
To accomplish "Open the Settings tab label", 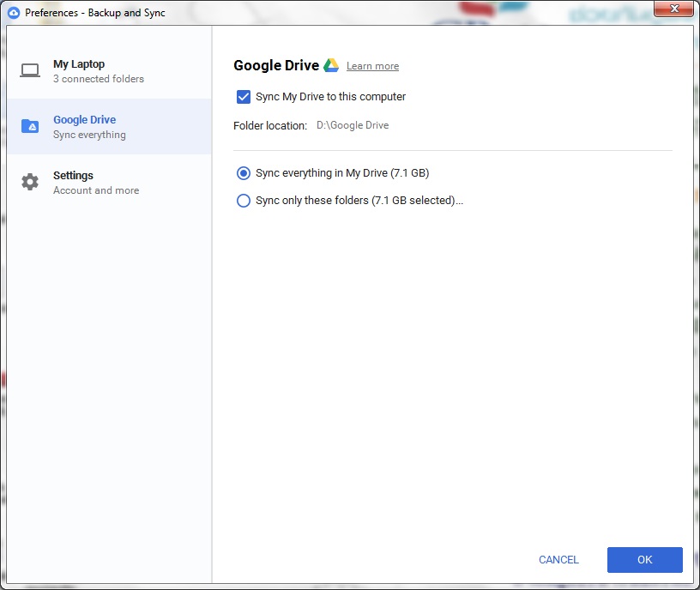I will coord(73,176).
